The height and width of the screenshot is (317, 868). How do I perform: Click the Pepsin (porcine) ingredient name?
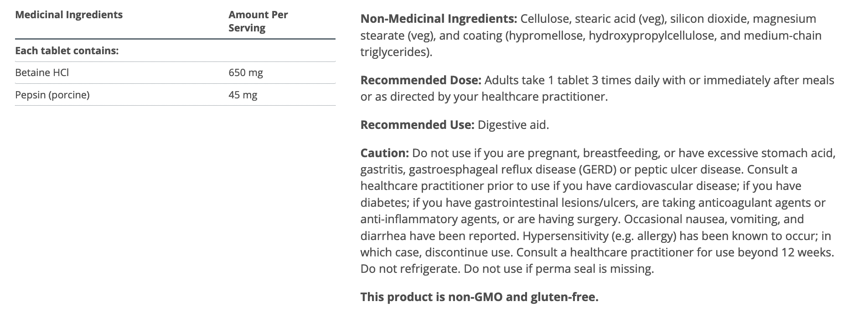pos(52,95)
